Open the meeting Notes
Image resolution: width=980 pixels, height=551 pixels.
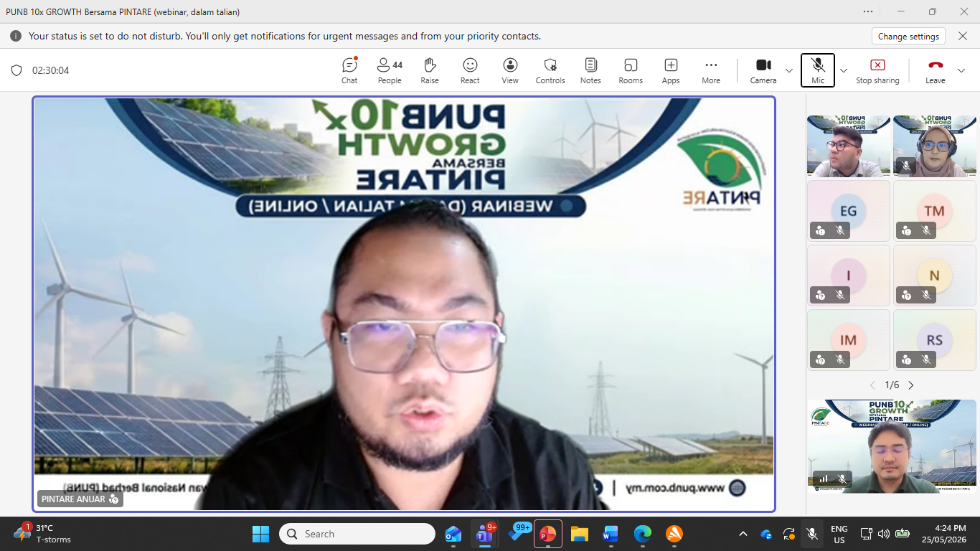click(590, 70)
